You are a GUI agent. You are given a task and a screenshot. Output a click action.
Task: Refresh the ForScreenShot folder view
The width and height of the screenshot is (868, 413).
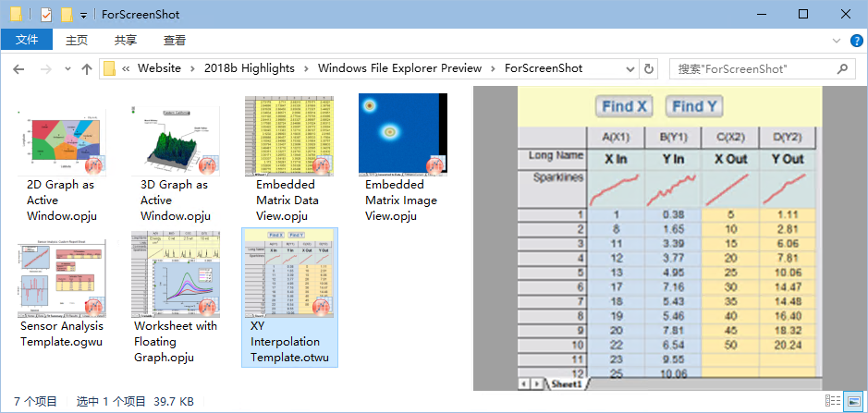point(649,69)
